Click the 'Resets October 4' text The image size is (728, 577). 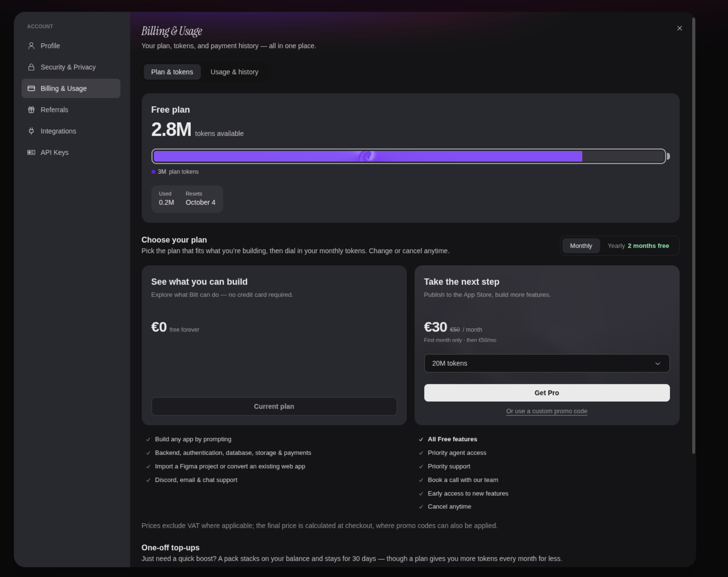coord(200,199)
